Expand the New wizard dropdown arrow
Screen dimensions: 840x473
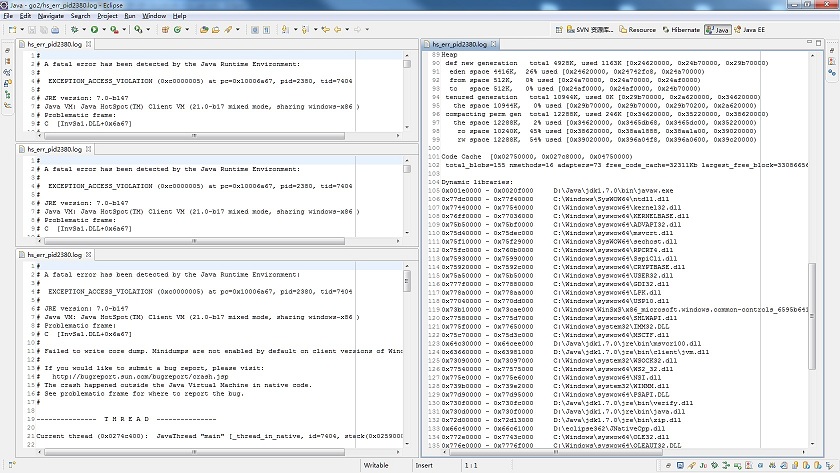click(x=24, y=30)
